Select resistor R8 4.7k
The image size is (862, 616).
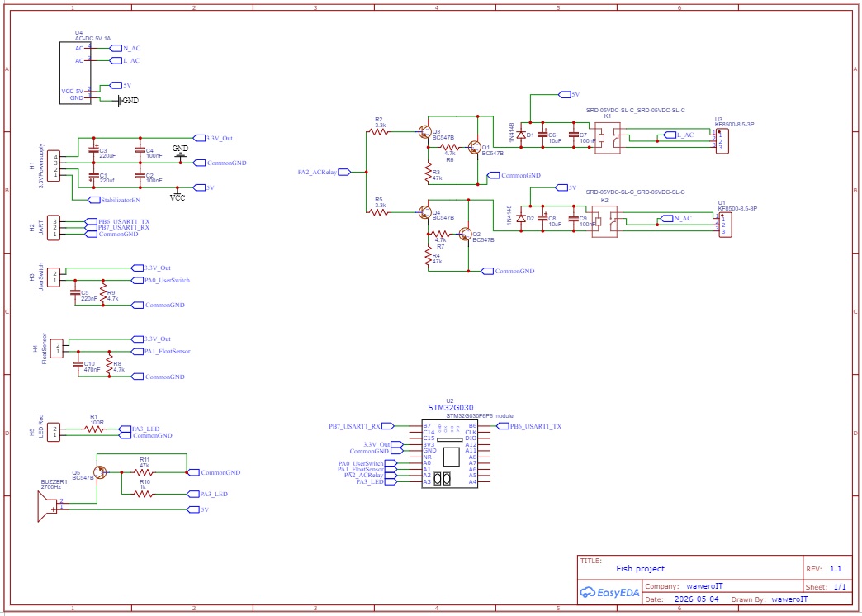109,363
